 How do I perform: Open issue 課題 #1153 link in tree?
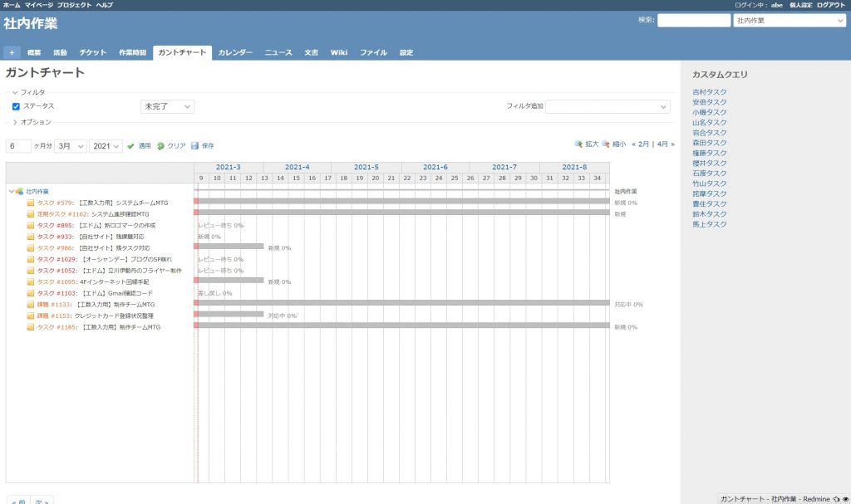(x=54, y=316)
